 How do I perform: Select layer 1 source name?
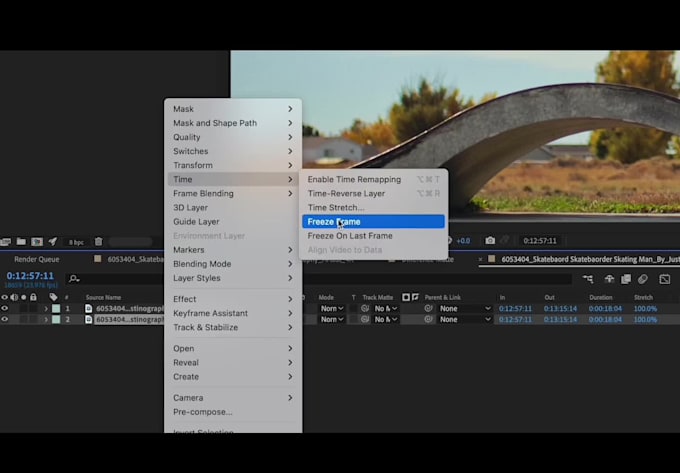(x=129, y=309)
